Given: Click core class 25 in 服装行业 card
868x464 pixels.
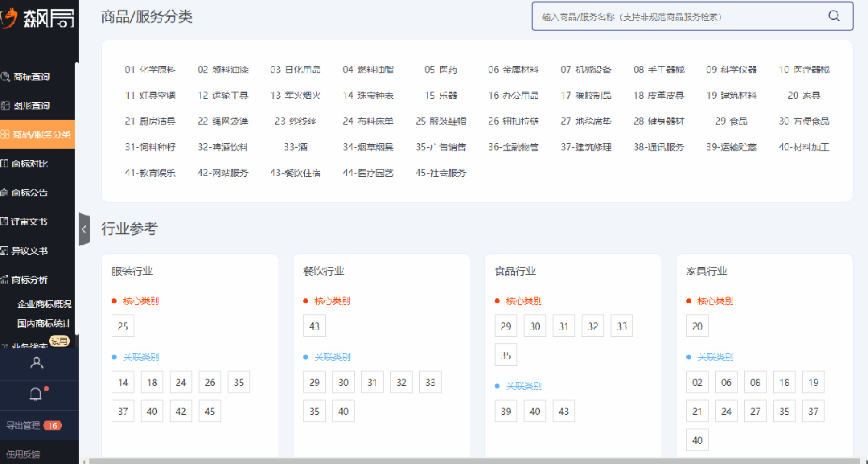Looking at the screenshot, I should click(123, 326).
